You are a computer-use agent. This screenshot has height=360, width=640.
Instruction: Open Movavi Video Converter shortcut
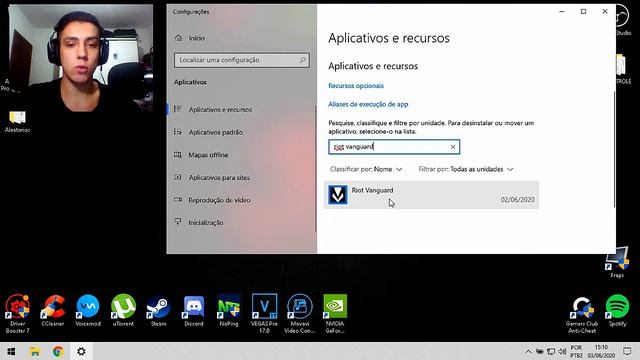pos(300,313)
